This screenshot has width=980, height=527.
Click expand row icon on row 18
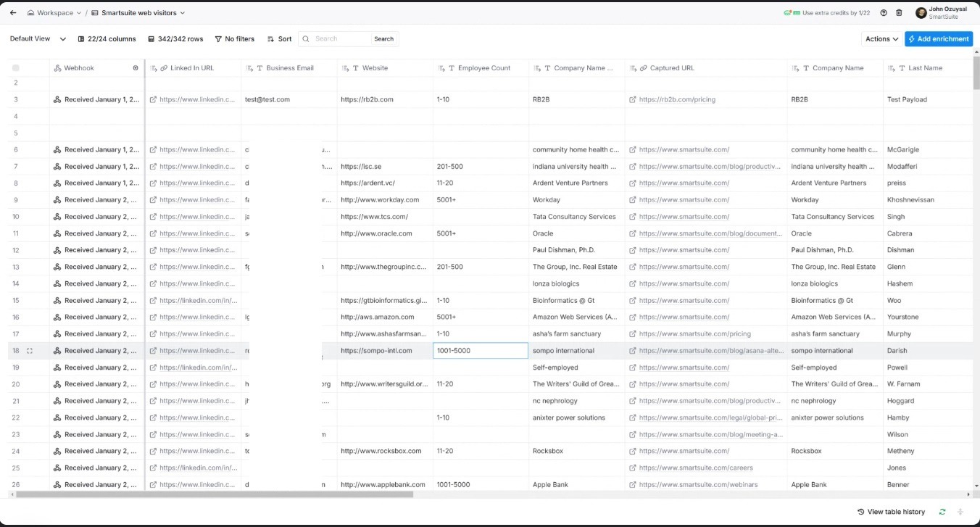(x=30, y=351)
